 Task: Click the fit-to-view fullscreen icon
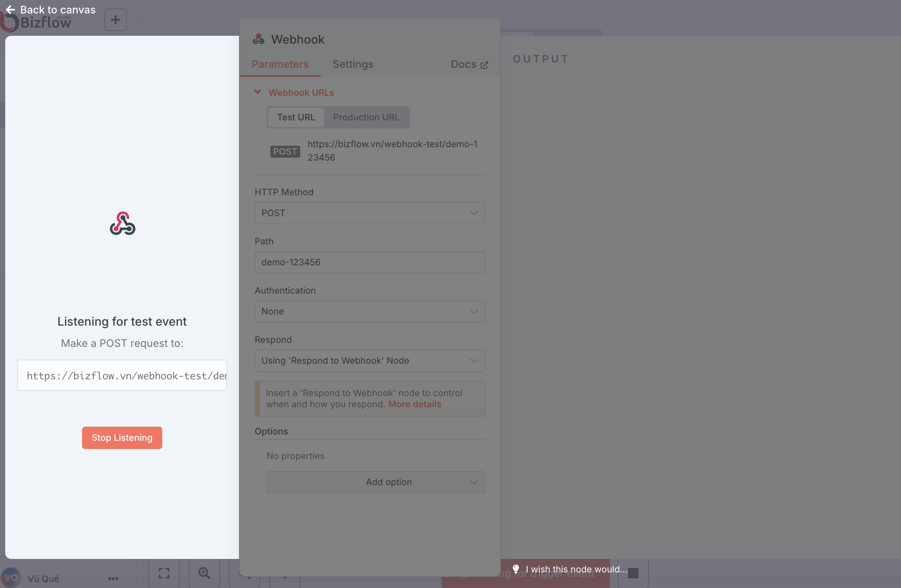[164, 573]
